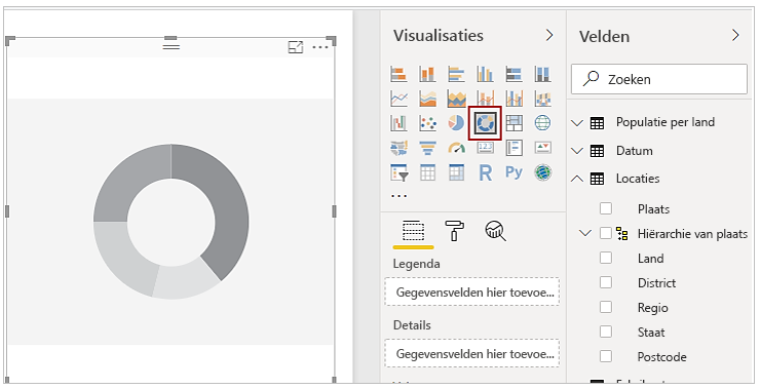Select the slicer visual
Image resolution: width=760 pixels, height=389 pixels.
tap(399, 172)
